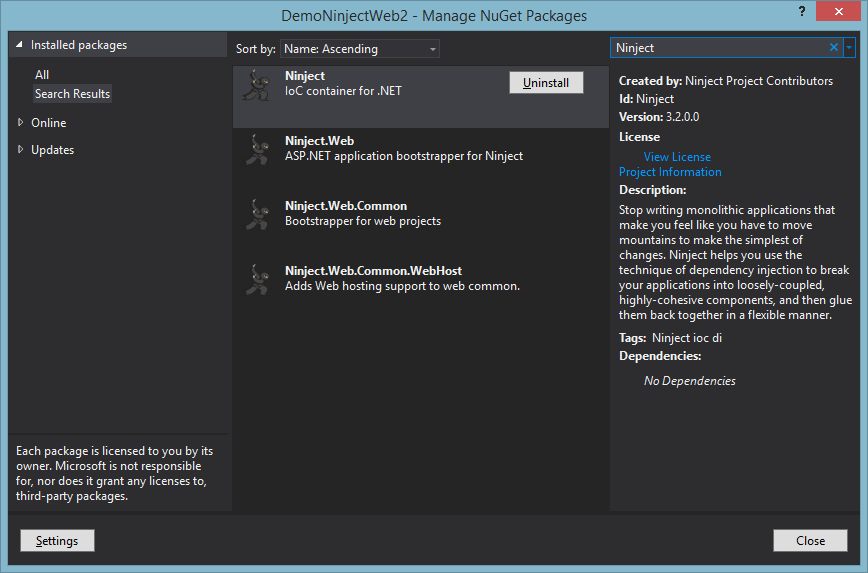Select the Ninject.Web.Common package title
The image size is (868, 573).
pyautogui.click(x=346, y=205)
